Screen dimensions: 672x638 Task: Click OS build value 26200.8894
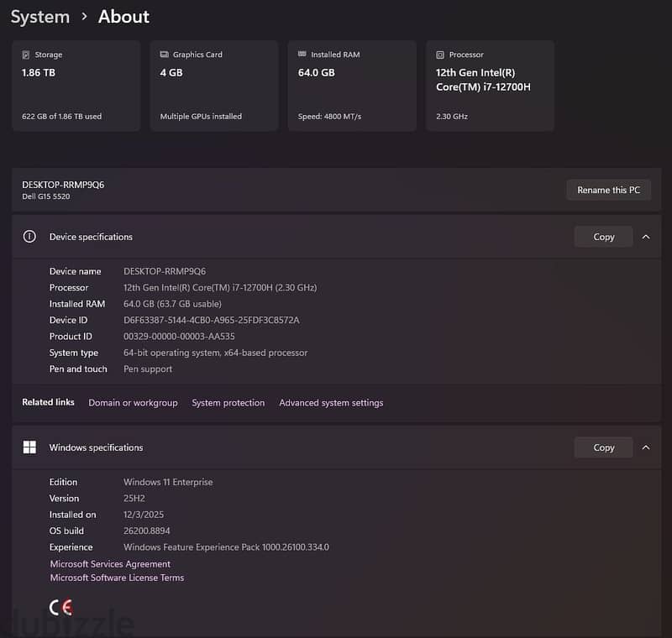[x=146, y=531]
